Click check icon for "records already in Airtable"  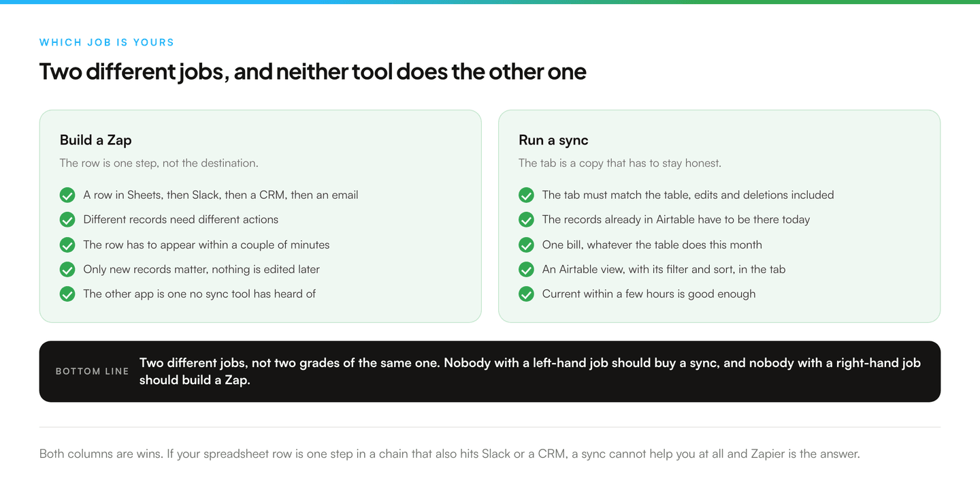[x=526, y=220]
